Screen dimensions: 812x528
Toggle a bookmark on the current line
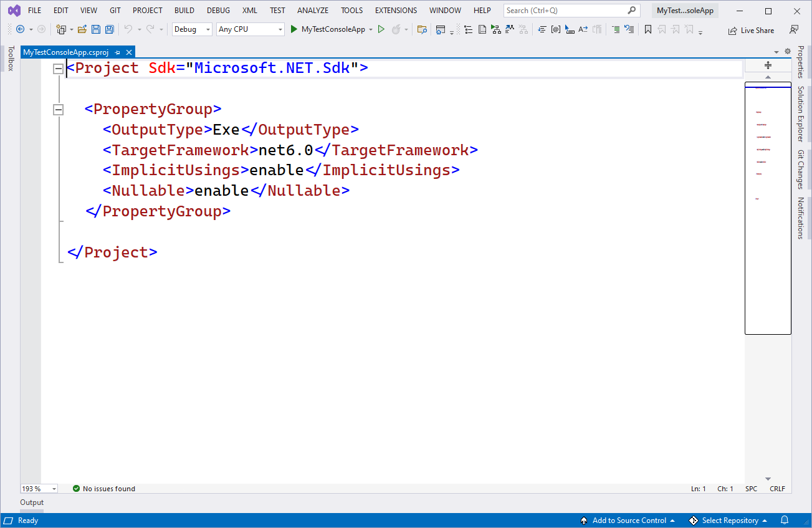coord(648,29)
